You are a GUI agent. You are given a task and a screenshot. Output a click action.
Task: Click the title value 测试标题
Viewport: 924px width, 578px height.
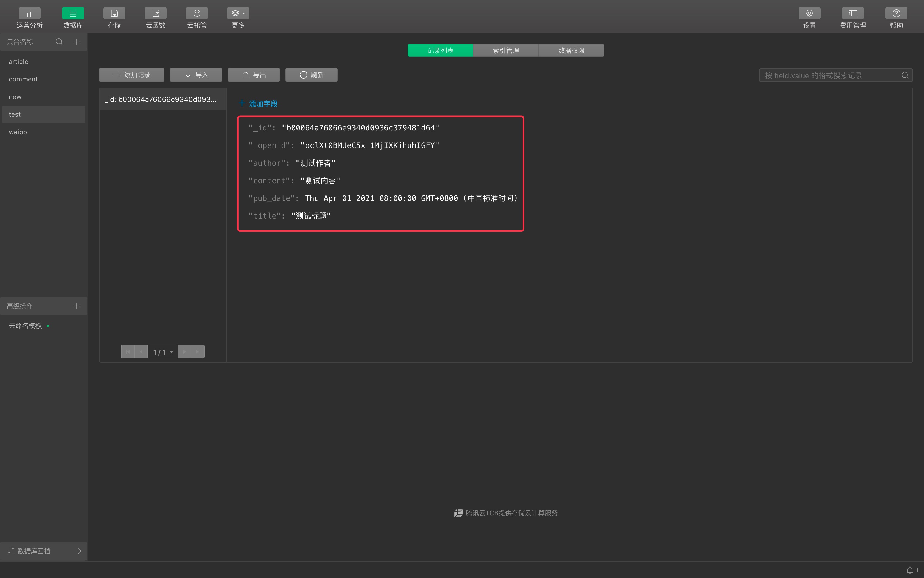coord(311,216)
